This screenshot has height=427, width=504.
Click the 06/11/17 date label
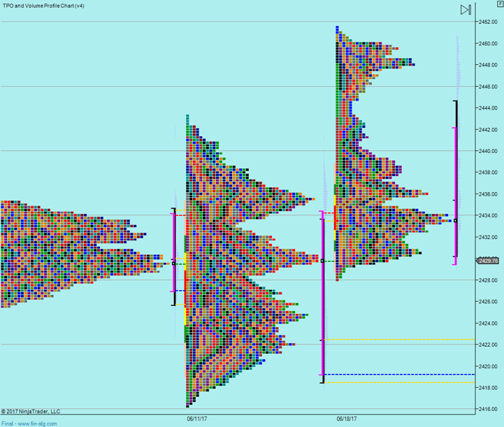(x=196, y=419)
